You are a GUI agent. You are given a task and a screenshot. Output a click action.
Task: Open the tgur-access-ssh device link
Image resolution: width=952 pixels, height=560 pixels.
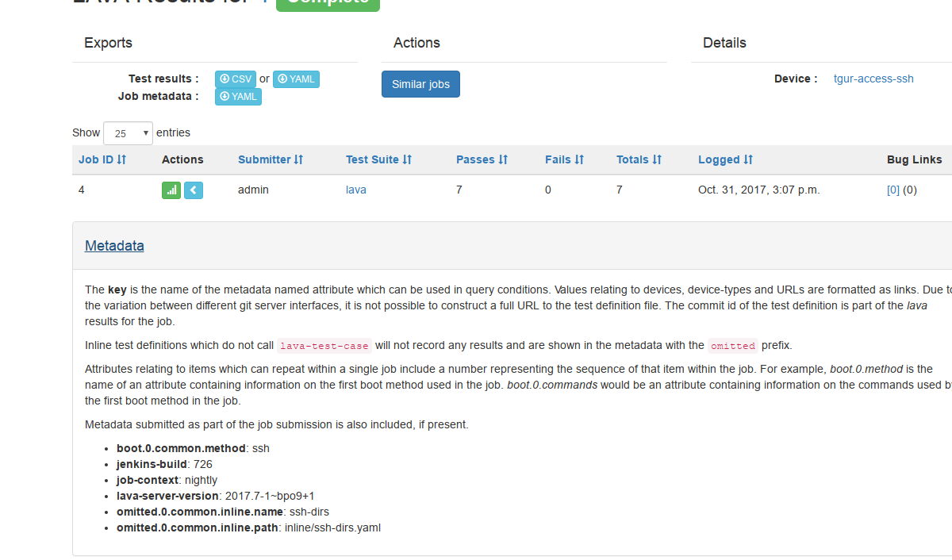coord(873,79)
